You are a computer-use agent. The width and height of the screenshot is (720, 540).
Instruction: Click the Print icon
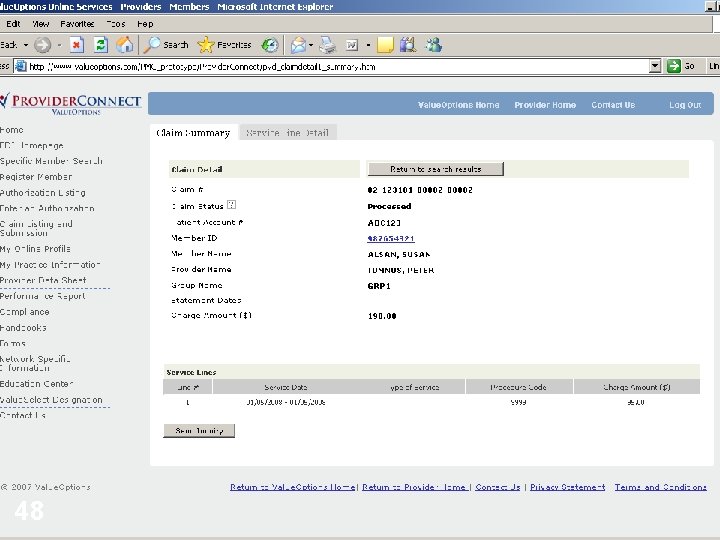click(328, 45)
